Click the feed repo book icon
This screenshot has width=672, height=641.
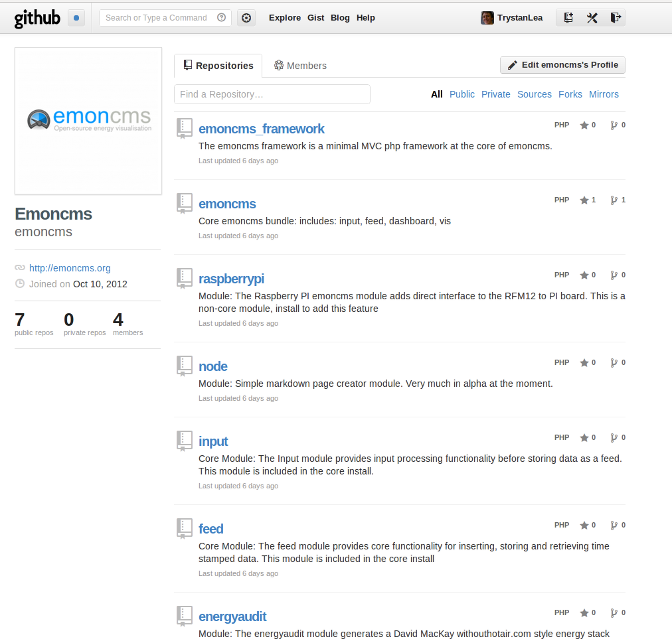pos(185,529)
